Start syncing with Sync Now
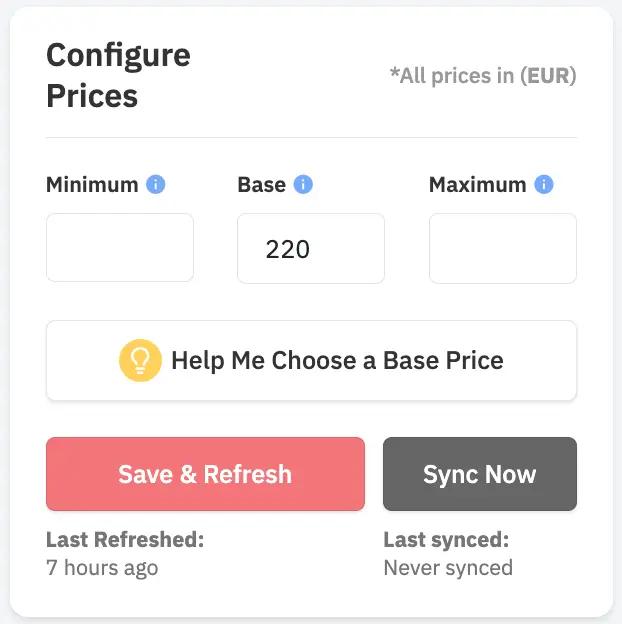The image size is (622, 624). [480, 474]
